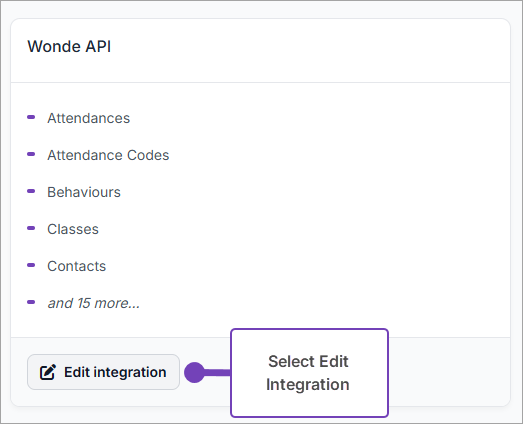Viewport: 523px width, 424px height.
Task: Click the Attendances list item
Action: click(88, 118)
